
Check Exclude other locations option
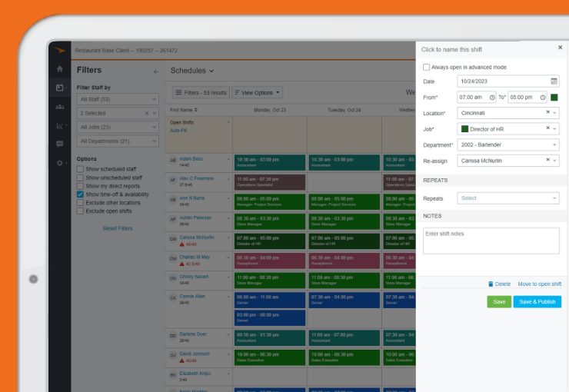[80, 203]
